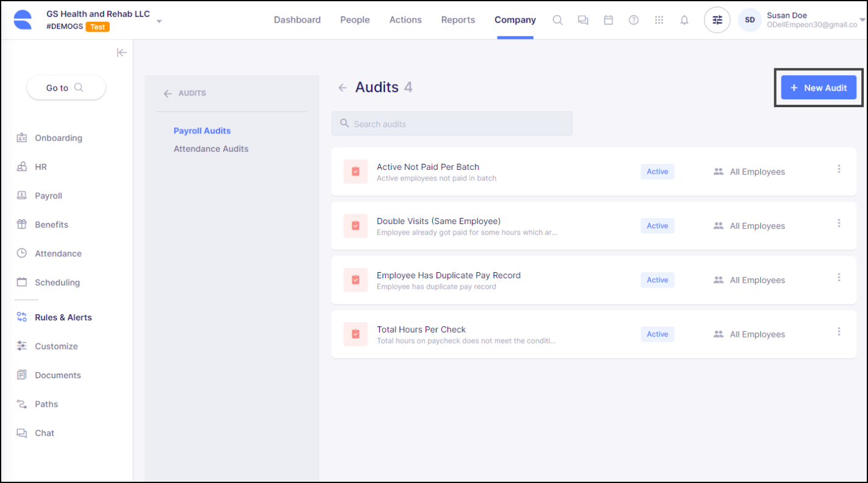Switch to the Reports tab
The width and height of the screenshot is (868, 483).
[458, 20]
